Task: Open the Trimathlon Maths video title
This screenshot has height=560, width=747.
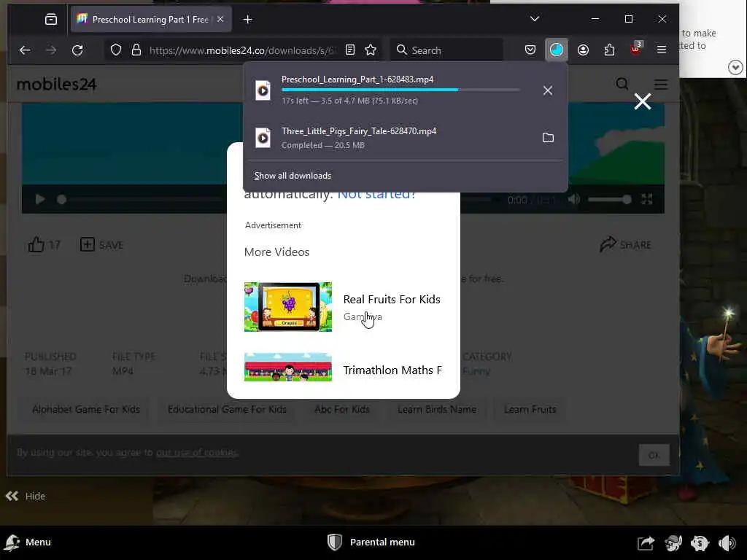Action: coord(392,370)
